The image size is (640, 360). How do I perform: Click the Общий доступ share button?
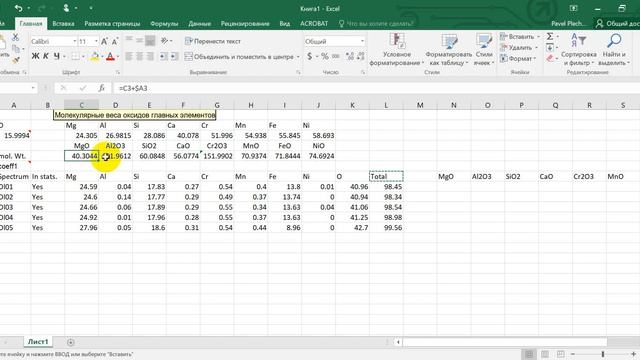coord(618,24)
